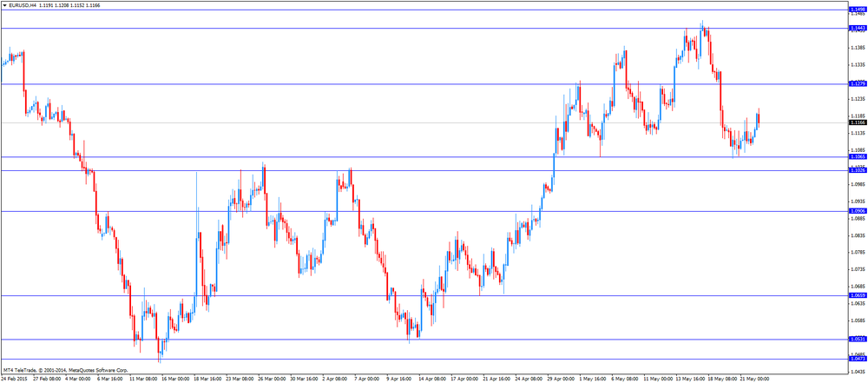Click the 1.0935 price scale tick

(x=858, y=201)
